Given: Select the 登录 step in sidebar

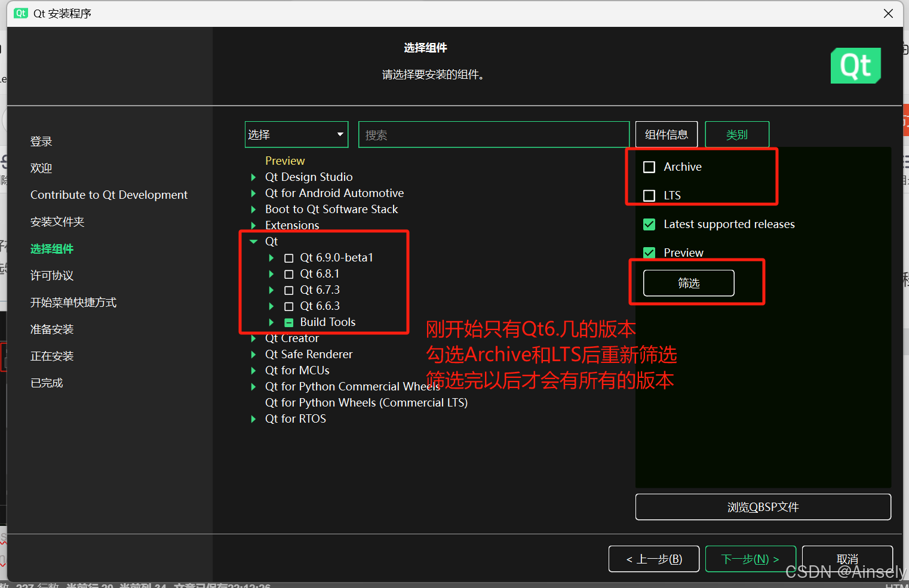Looking at the screenshot, I should 41,141.
